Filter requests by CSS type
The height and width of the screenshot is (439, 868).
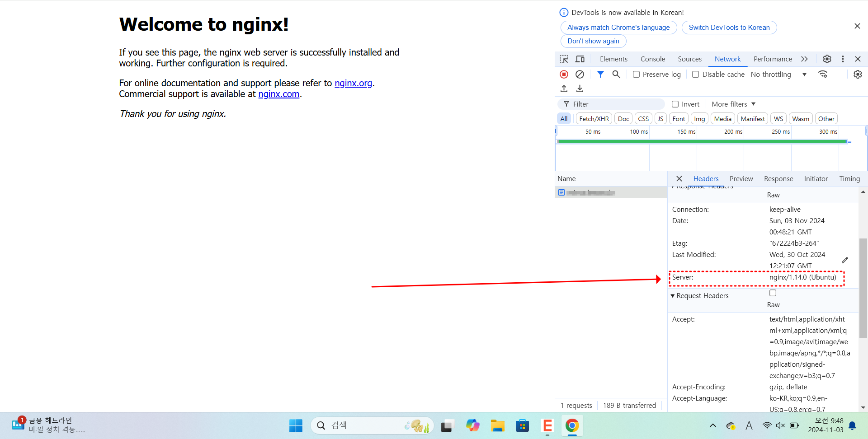pyautogui.click(x=643, y=119)
